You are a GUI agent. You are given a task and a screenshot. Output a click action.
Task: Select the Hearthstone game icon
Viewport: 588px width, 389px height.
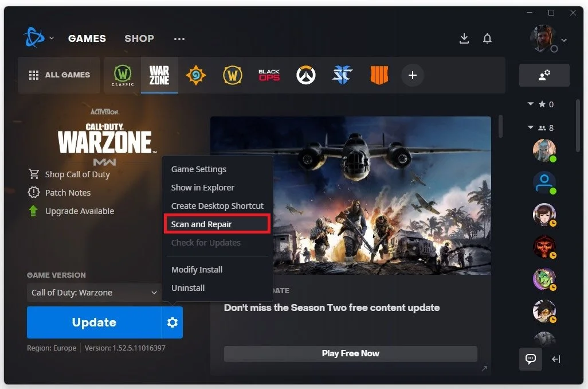(x=196, y=75)
